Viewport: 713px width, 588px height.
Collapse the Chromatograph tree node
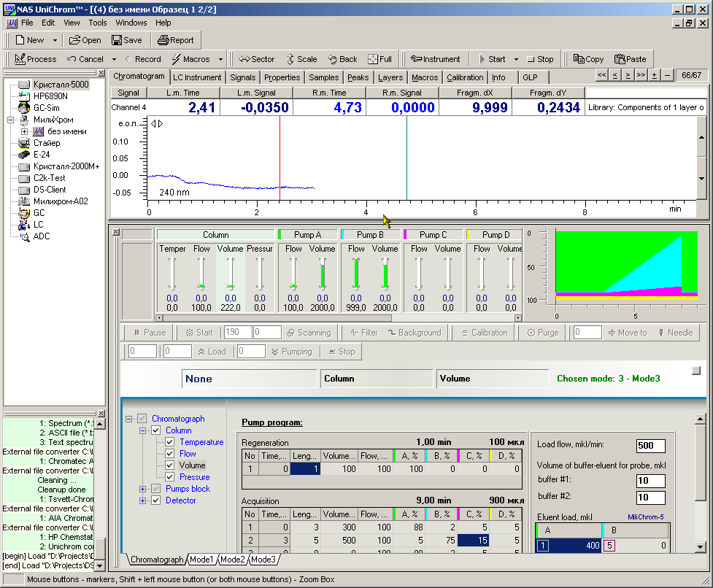(129, 419)
